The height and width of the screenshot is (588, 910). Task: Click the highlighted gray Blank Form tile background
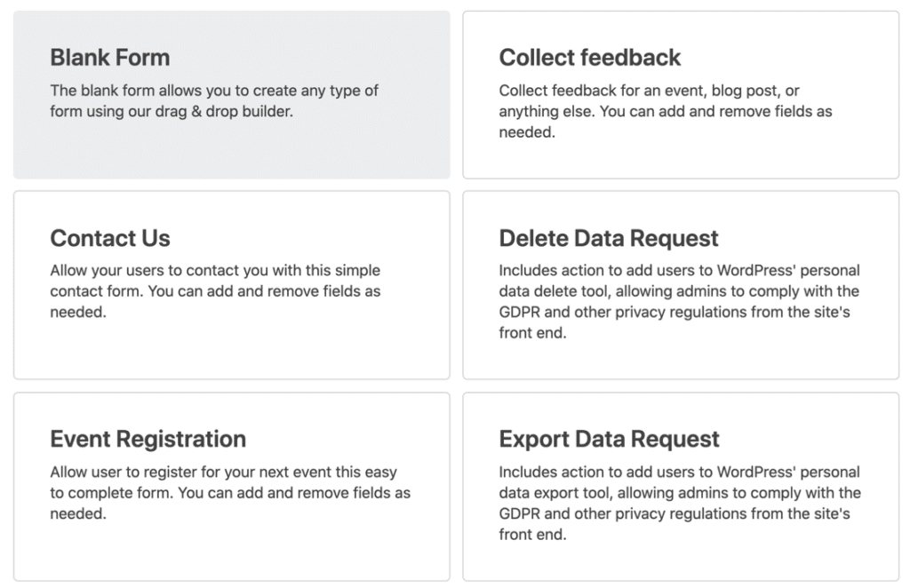click(x=355, y=151)
